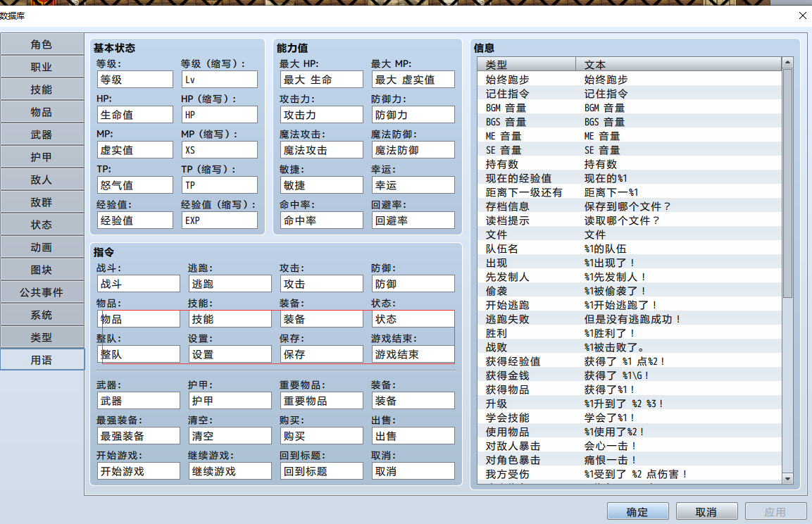Open the 公共事件 tab
This screenshot has height=524, width=812.
42,292
